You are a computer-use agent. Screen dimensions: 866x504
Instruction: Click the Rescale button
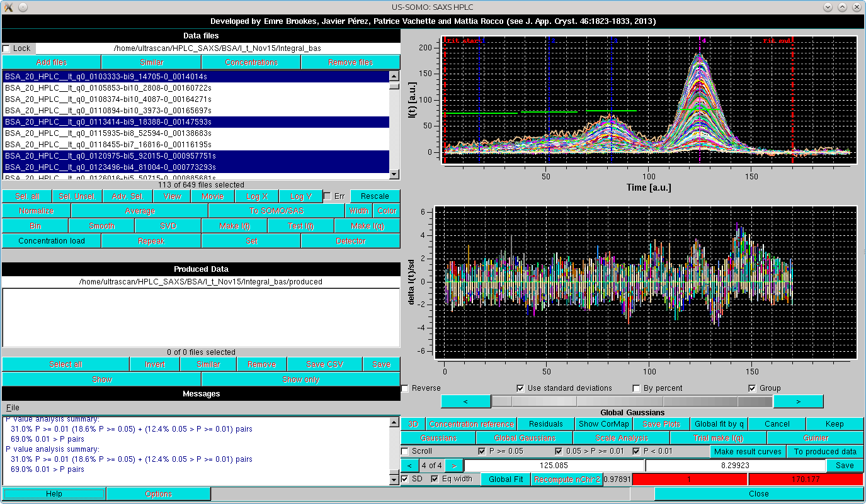[x=375, y=196]
